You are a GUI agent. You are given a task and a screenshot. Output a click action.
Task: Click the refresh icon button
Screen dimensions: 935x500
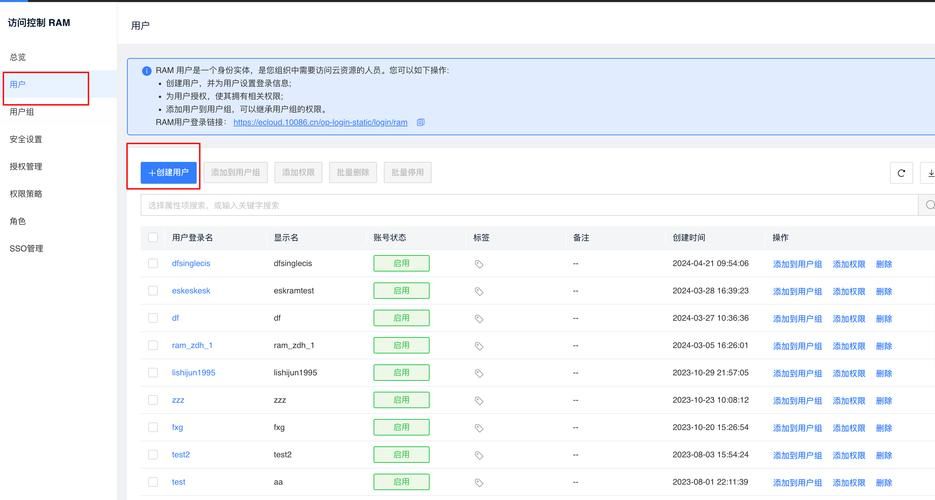901,173
